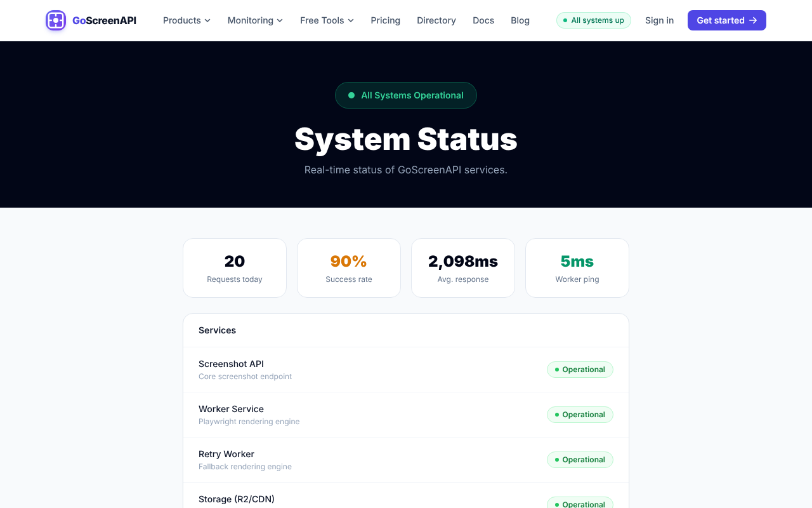The height and width of the screenshot is (508, 812).
Task: Click the Retry Worker row name
Action: click(226, 454)
